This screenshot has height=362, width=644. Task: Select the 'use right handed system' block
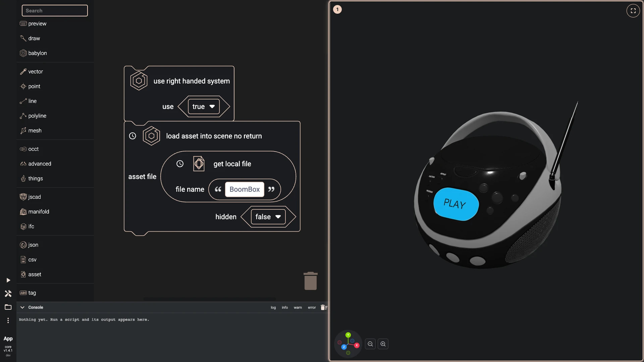[192, 81]
